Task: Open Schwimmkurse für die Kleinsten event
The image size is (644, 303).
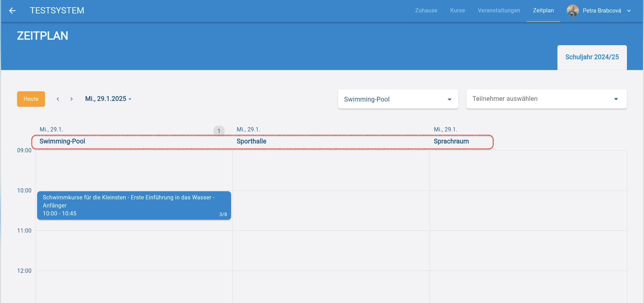Action: pyautogui.click(x=134, y=205)
